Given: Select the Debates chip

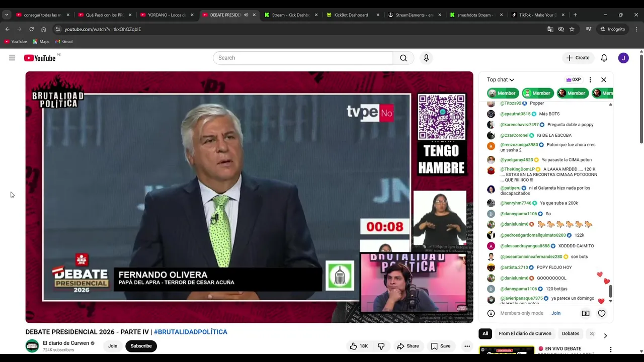Looking at the screenshot, I should 571,334.
